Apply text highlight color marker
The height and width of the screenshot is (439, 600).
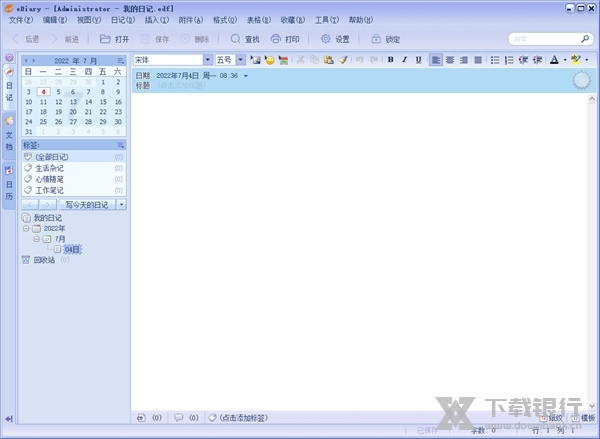point(576,60)
